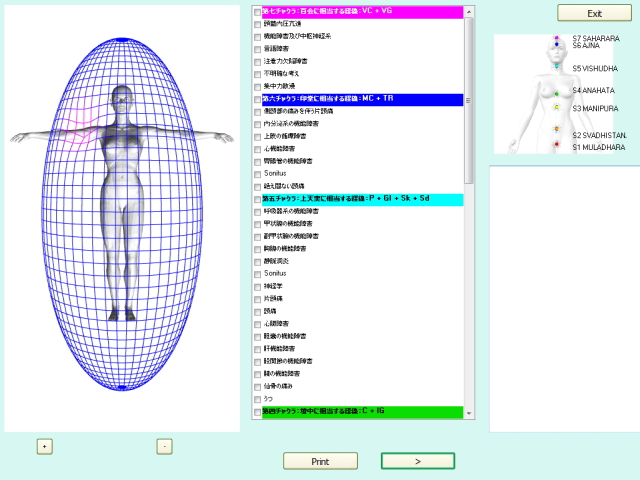Exit the application with the Exit button
This screenshot has width=640, height=480.
point(594,14)
